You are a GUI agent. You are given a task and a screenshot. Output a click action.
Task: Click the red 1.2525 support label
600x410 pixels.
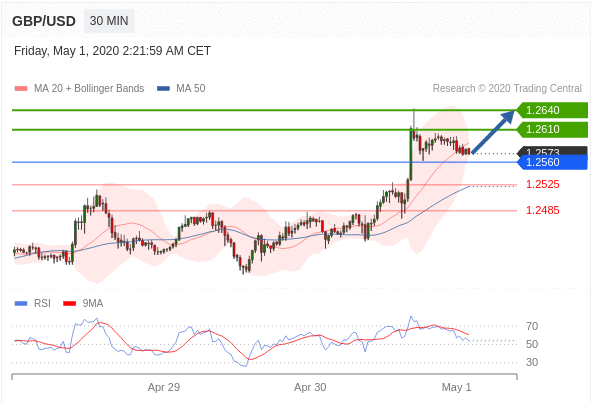543,185
